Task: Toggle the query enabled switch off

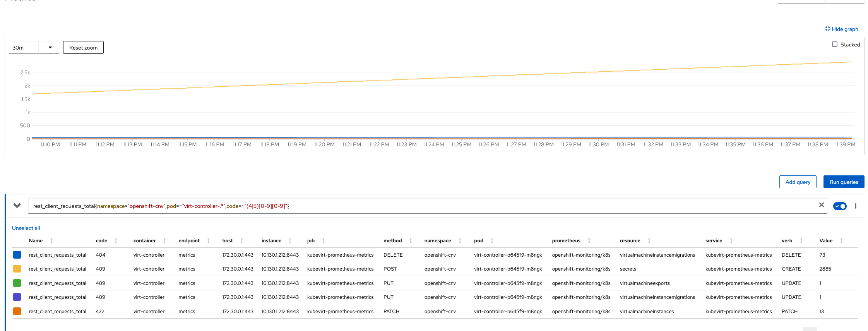Action: (x=840, y=206)
